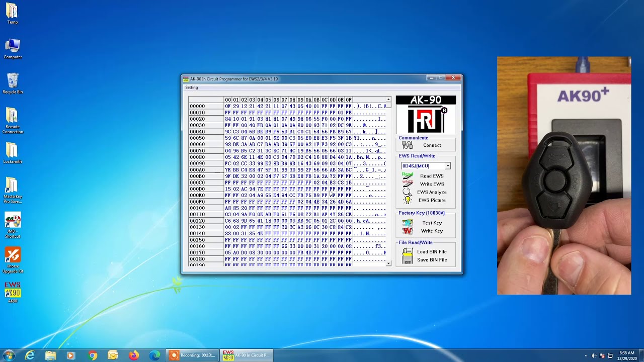This screenshot has height=362, width=644.
Task: Click the Write EWS chip icon
Action: point(408,184)
